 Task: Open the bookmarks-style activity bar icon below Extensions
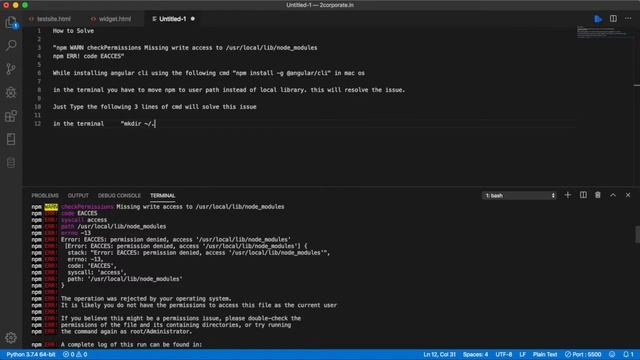point(11,139)
